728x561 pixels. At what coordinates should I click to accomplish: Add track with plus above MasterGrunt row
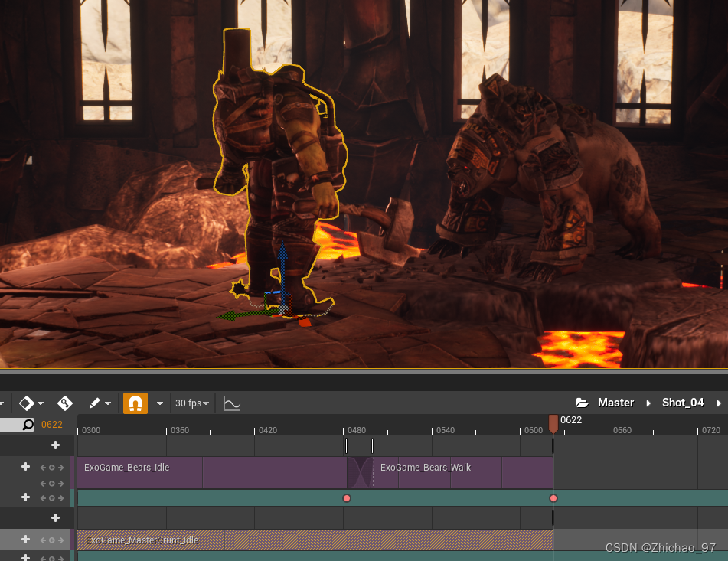(x=55, y=518)
